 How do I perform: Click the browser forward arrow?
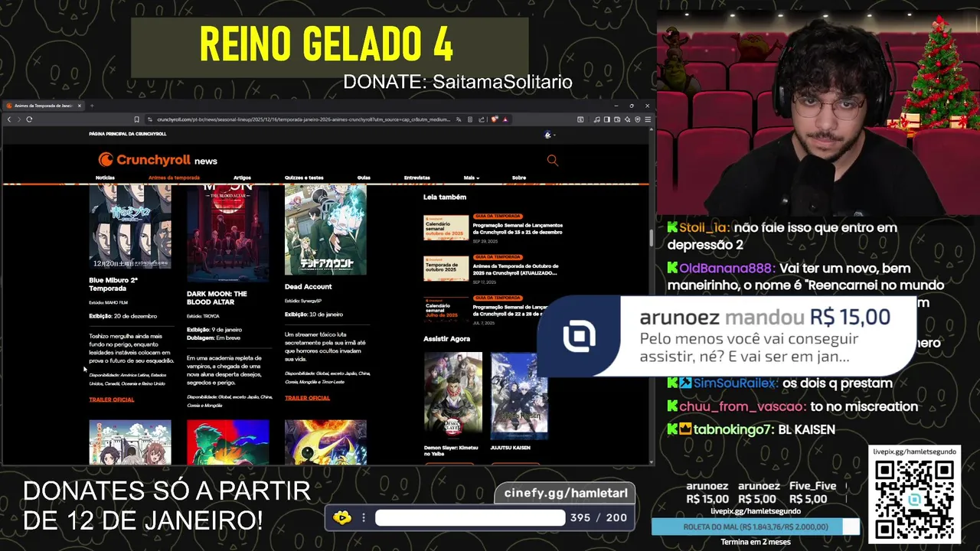18,119
